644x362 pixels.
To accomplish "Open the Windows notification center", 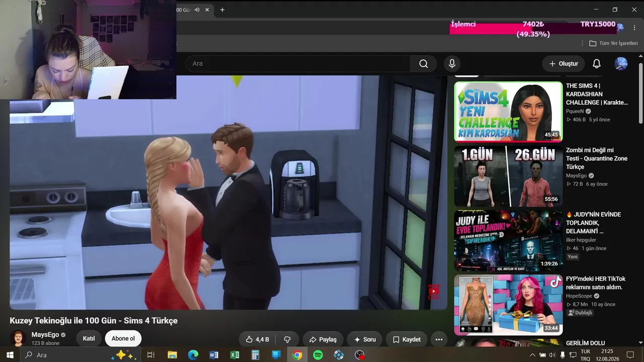I will point(630,355).
